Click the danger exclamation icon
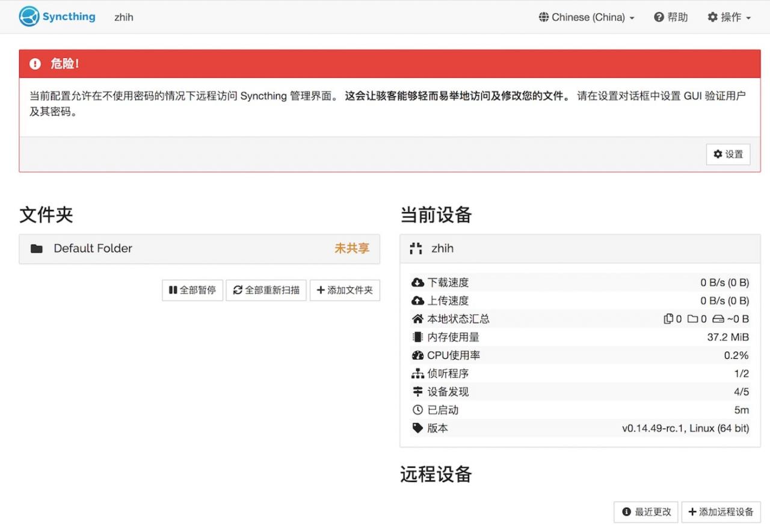The height and width of the screenshot is (532, 770). click(35, 64)
